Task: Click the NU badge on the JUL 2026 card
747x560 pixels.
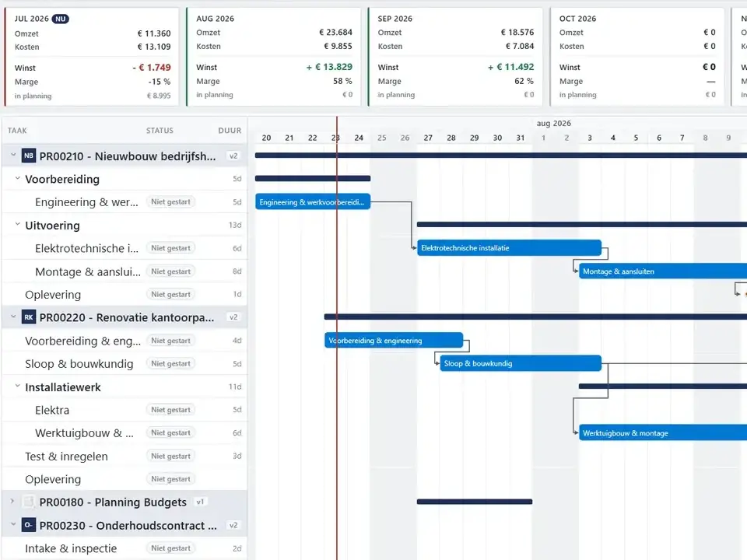Action: [61, 19]
